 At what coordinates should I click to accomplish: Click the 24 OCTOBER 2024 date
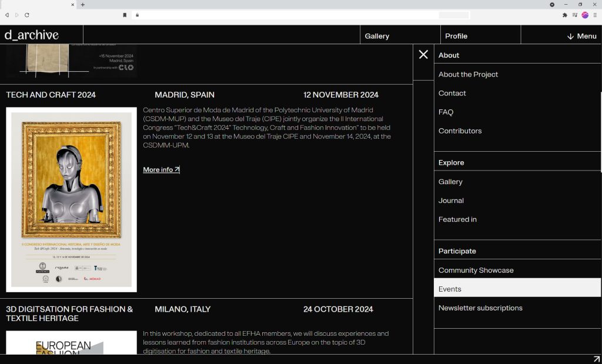(338, 309)
